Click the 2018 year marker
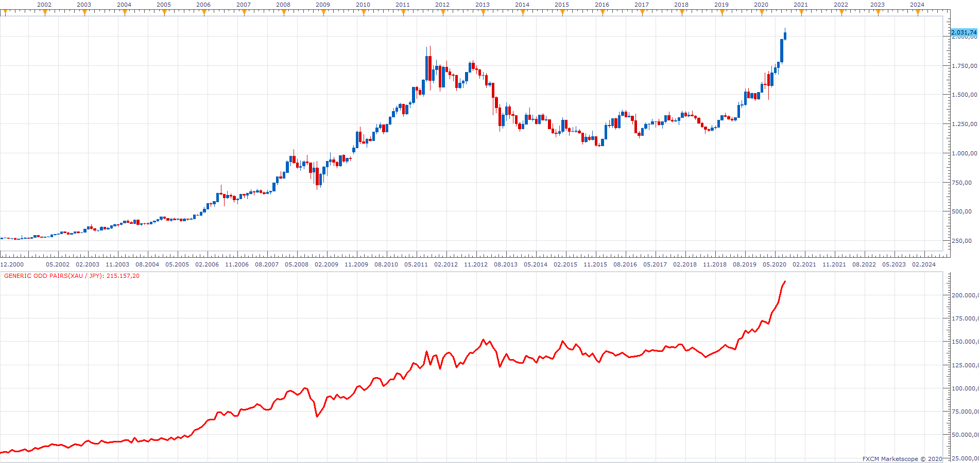980x463 pixels. (681, 5)
